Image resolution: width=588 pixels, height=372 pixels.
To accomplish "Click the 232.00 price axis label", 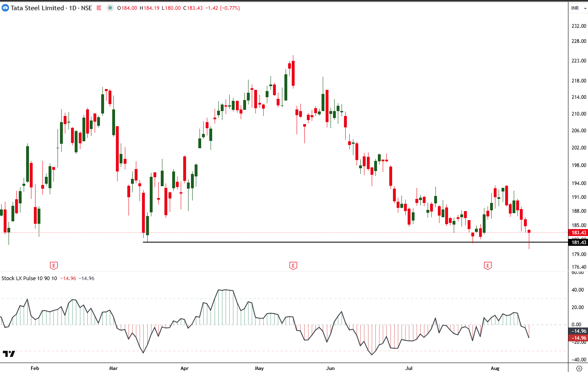I will tap(579, 26).
